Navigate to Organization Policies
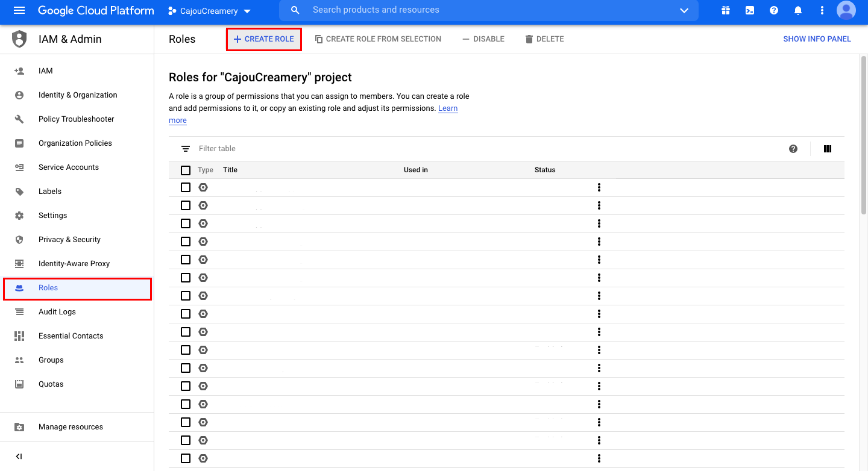The width and height of the screenshot is (868, 471). [x=75, y=143]
